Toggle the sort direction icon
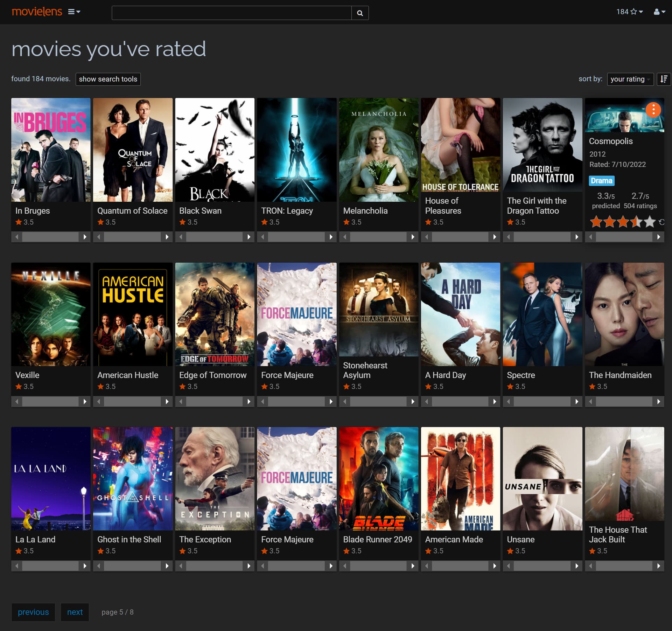The image size is (672, 631). (x=664, y=79)
